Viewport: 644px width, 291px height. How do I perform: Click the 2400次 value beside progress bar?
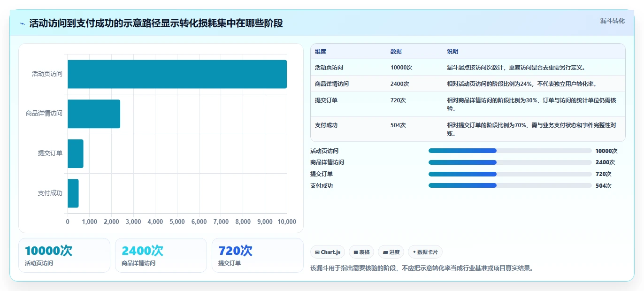605,162
